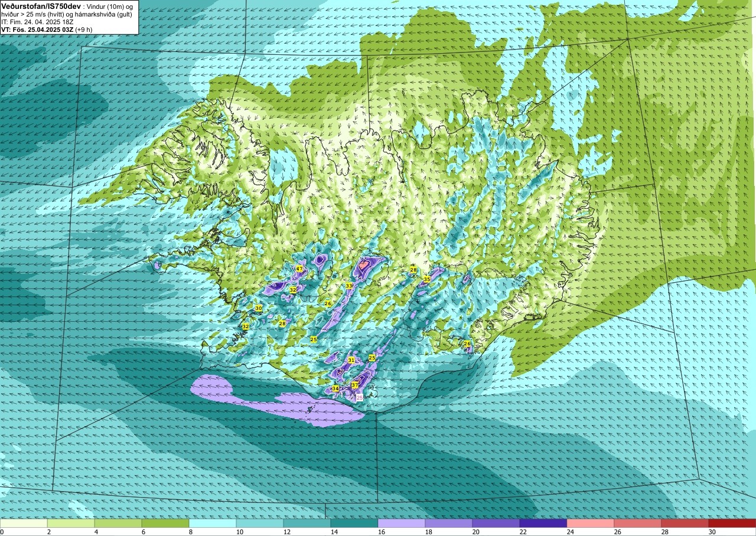Click the salmon 26–28 m/s legend swatch
The width and height of the screenshot is (756, 536).
638,523
